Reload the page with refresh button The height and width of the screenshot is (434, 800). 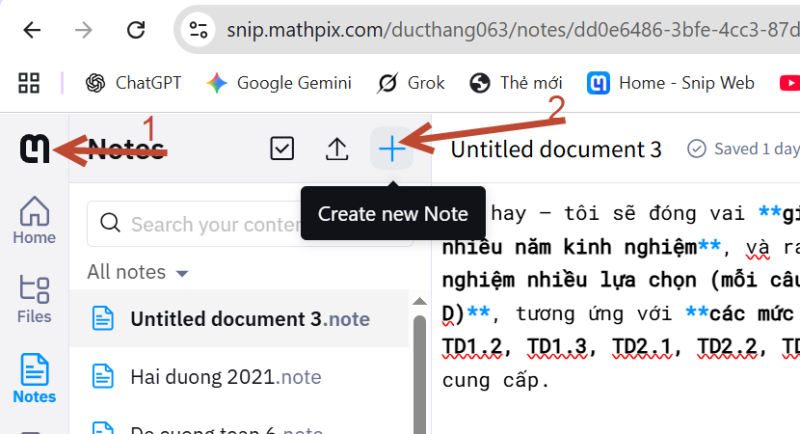tap(136, 28)
